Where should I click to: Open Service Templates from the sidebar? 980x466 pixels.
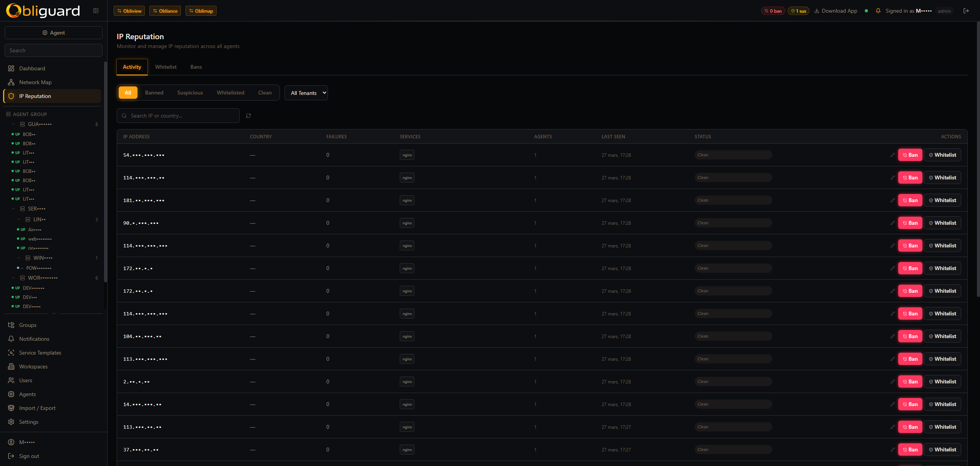pyautogui.click(x=40, y=352)
